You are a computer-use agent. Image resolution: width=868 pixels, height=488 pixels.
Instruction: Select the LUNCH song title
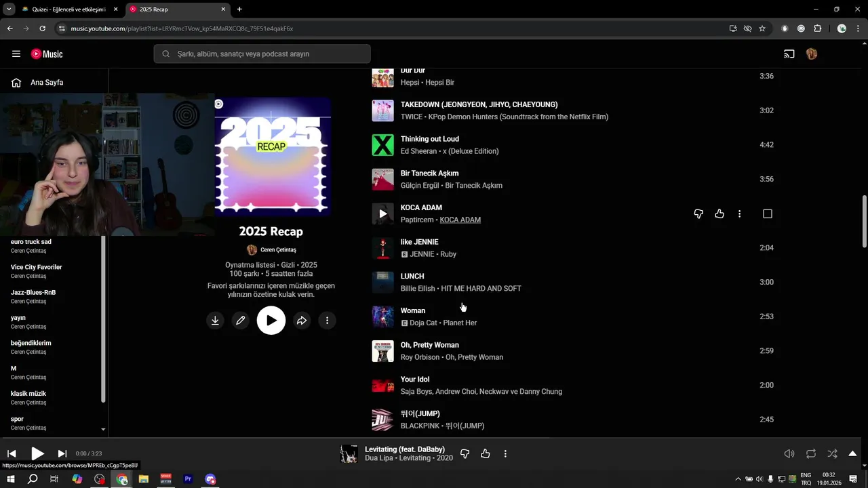point(412,277)
